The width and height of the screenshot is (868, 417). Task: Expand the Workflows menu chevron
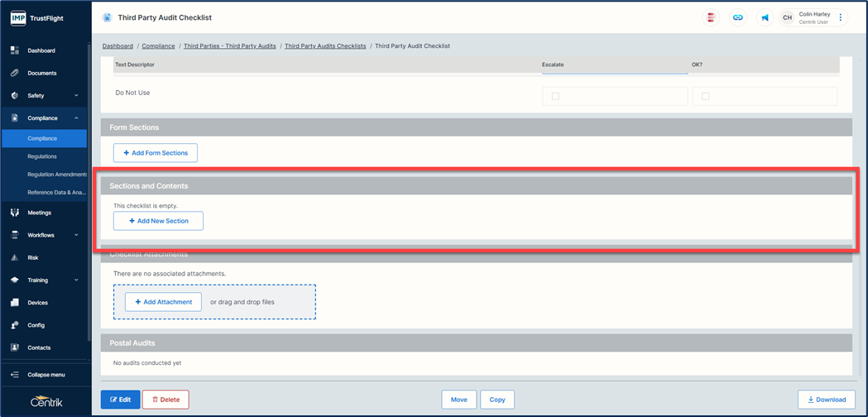pos(76,235)
